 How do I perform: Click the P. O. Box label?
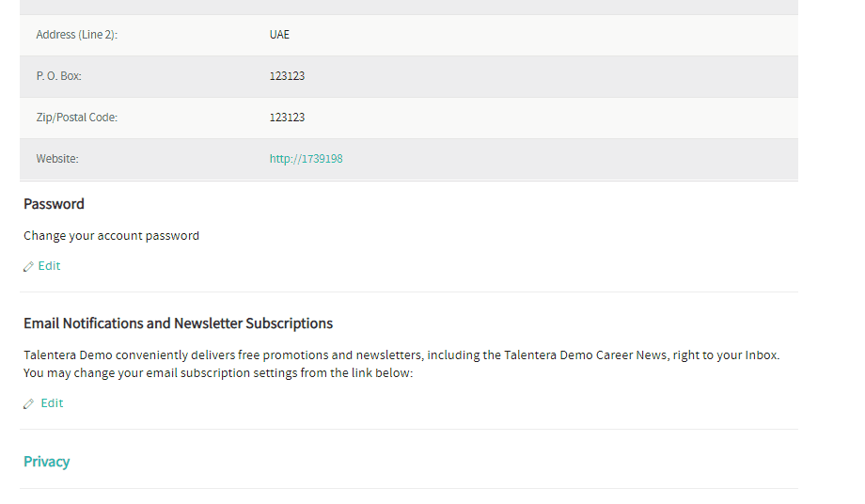tap(58, 76)
